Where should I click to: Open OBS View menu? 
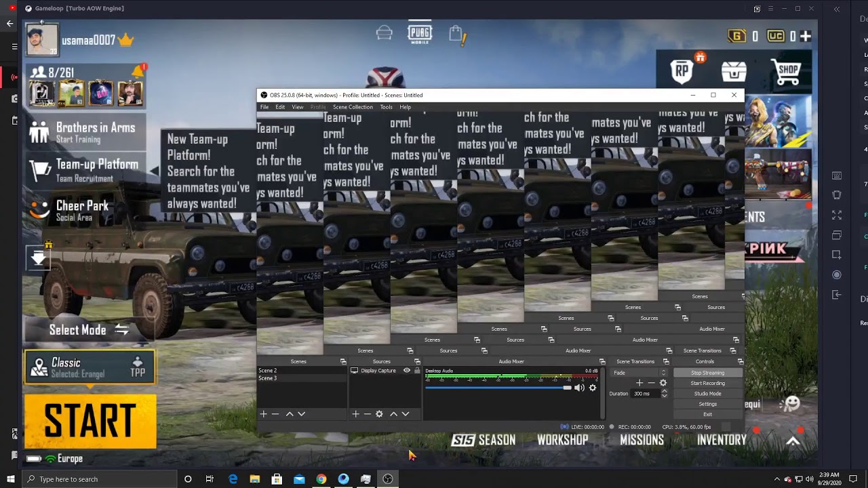pos(298,107)
